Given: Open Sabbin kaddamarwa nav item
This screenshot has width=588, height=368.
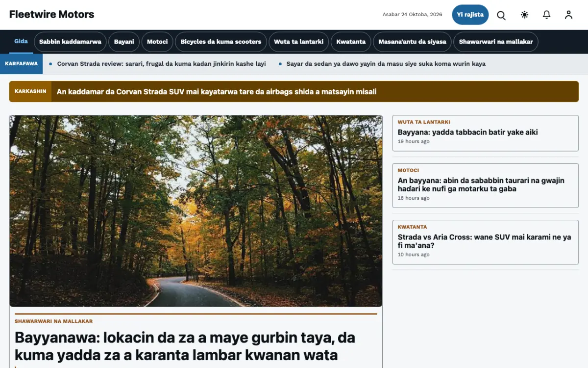Looking at the screenshot, I should tap(70, 42).
